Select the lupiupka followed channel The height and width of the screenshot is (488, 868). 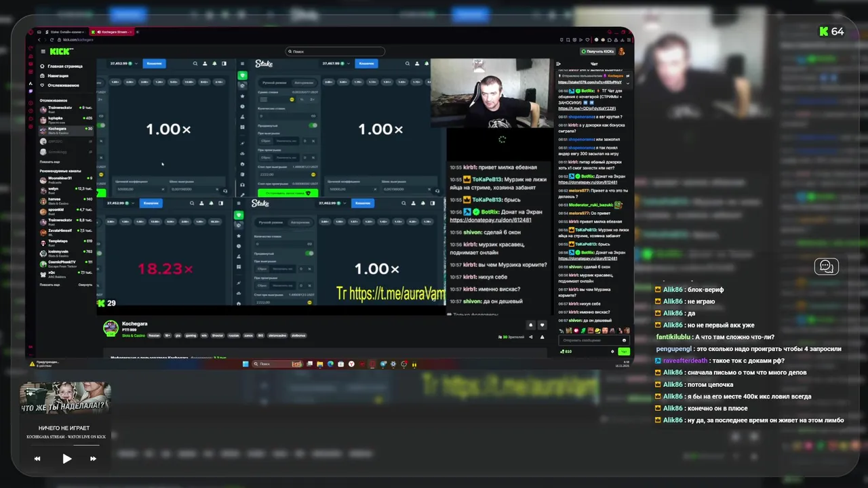[65, 119]
